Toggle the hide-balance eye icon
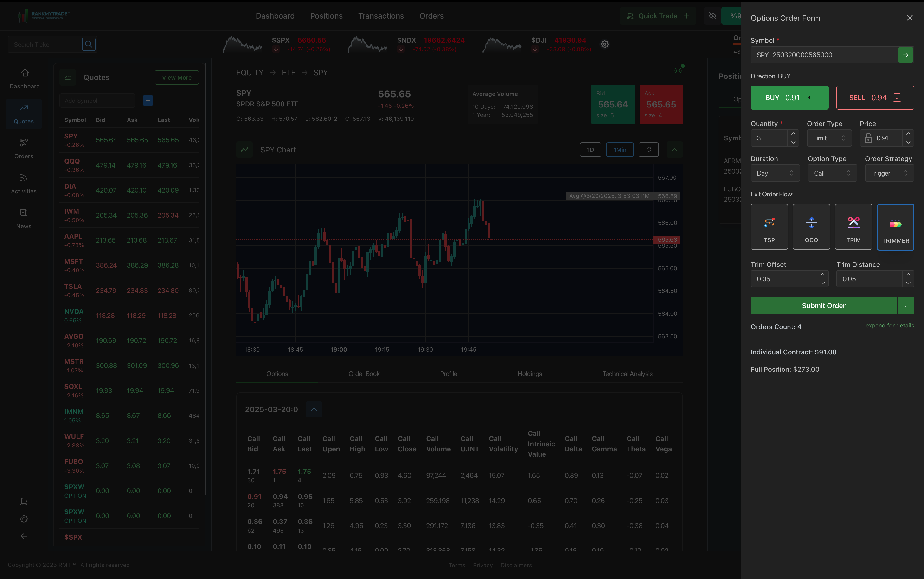This screenshot has height=579, width=924. click(712, 16)
